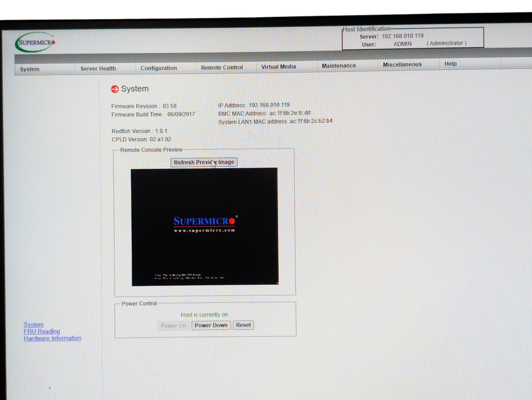Click the Firmware Build Time 06/09/2017 text
This screenshot has width=532, height=400.
point(153,115)
